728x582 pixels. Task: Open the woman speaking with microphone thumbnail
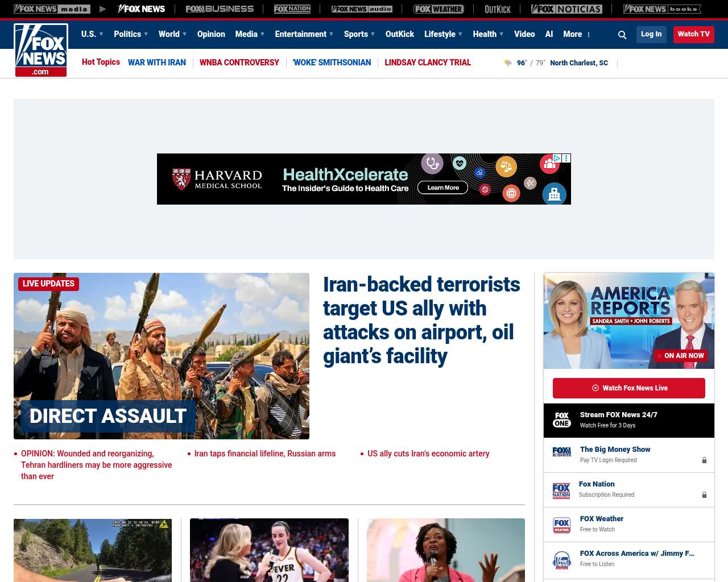click(x=446, y=550)
